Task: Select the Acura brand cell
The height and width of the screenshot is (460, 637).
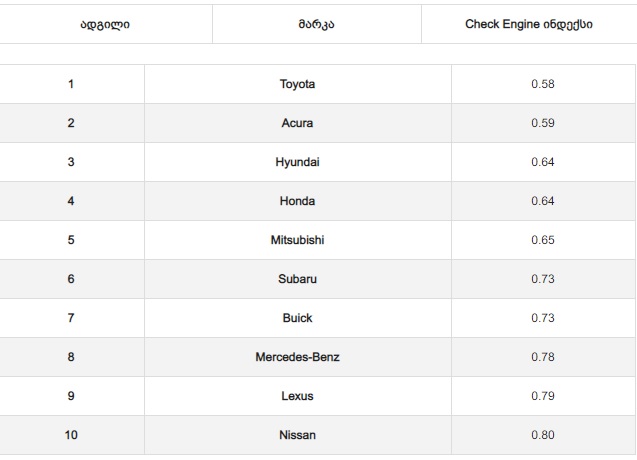Action: point(297,123)
